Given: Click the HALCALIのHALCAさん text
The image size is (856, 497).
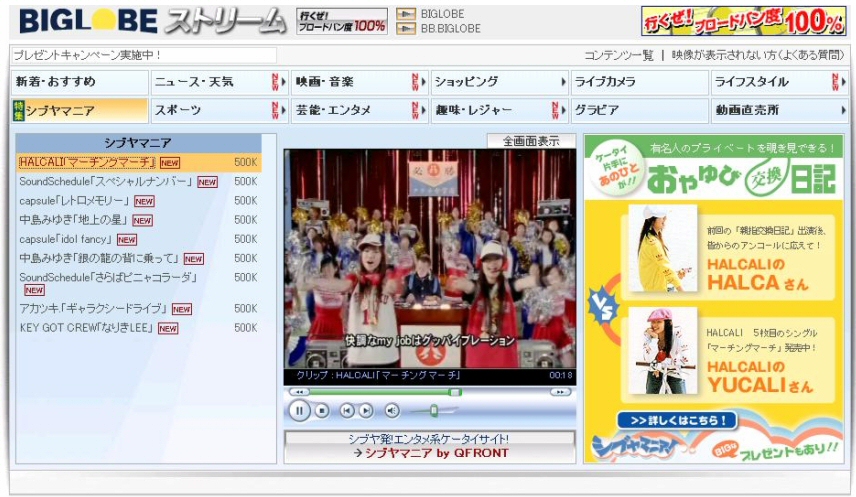Looking at the screenshot, I should (x=757, y=275).
